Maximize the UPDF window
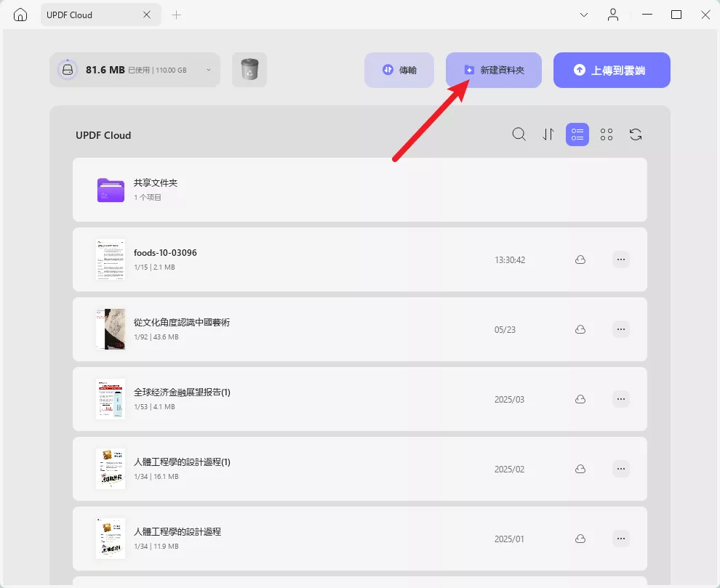720x588 pixels. click(676, 15)
